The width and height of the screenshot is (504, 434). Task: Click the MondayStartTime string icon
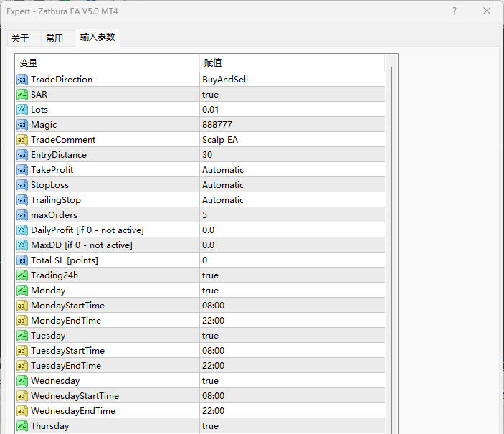coord(22,306)
